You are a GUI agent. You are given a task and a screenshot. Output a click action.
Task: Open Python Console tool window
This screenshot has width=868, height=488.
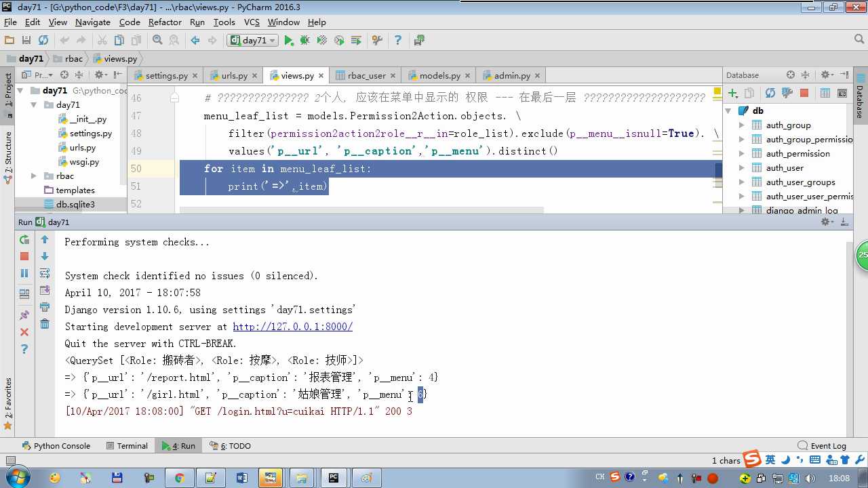[56, 445]
